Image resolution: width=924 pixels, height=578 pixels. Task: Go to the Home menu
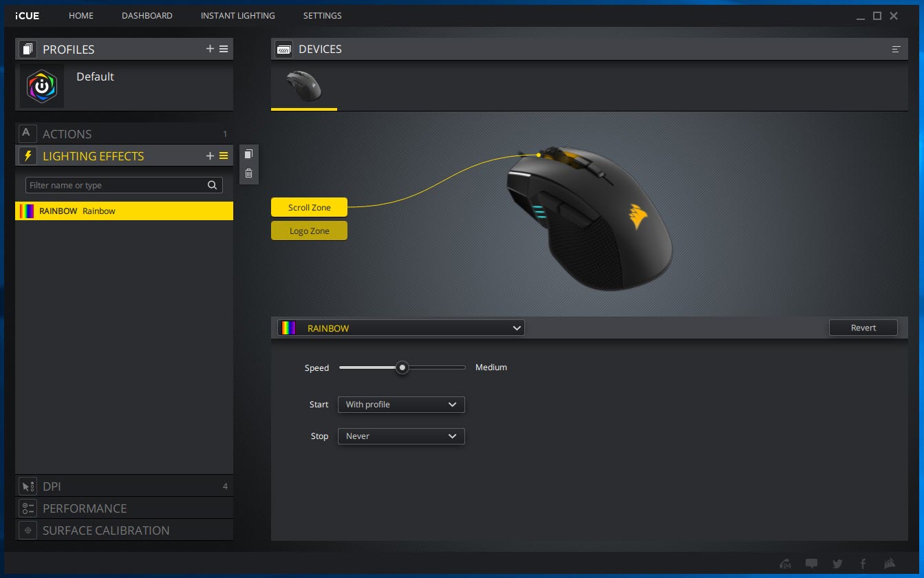point(81,15)
